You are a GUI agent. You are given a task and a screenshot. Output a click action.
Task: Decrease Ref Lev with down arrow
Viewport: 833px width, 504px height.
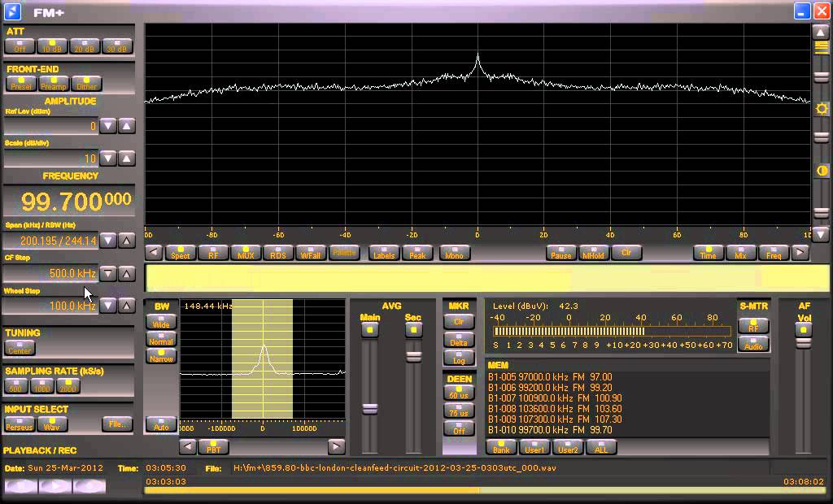coord(108,126)
